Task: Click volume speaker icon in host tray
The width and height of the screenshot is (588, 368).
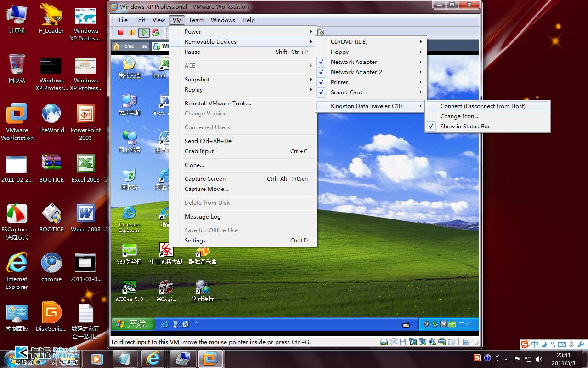Action: pos(539,359)
